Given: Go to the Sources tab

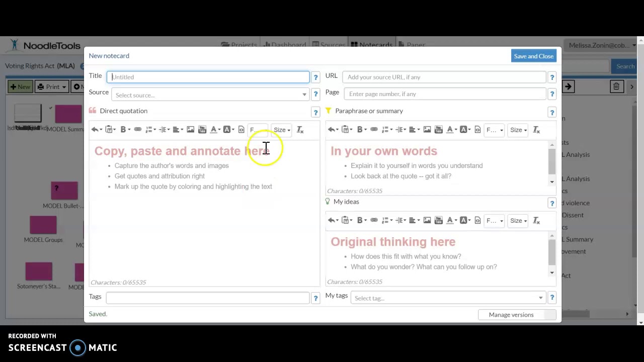Looking at the screenshot, I should pos(329,45).
